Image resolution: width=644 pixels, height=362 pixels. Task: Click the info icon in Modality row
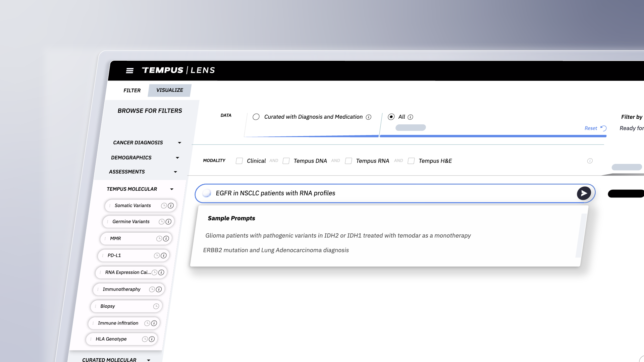pos(590,161)
